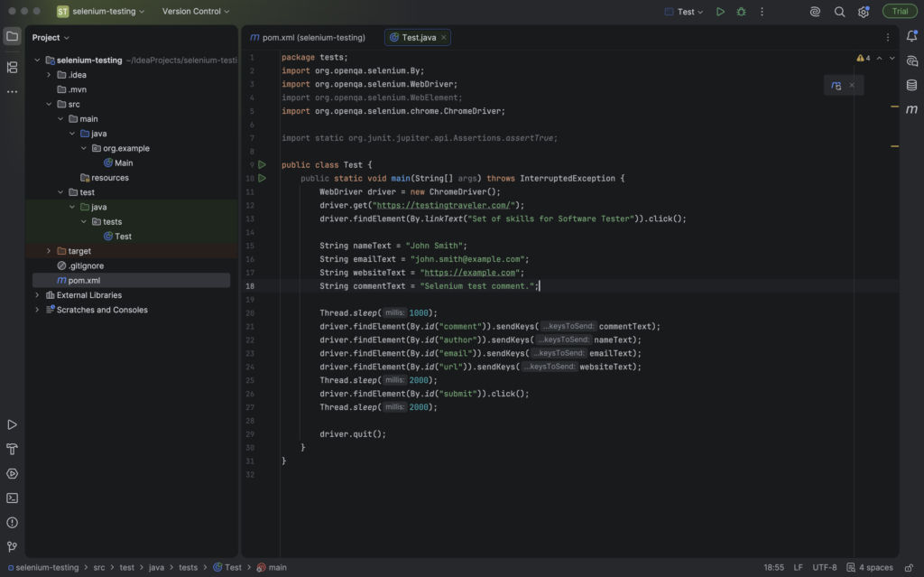Switch to the pom.xml (selenium-testing) tab
The height and width of the screenshot is (577, 924).
click(x=308, y=37)
